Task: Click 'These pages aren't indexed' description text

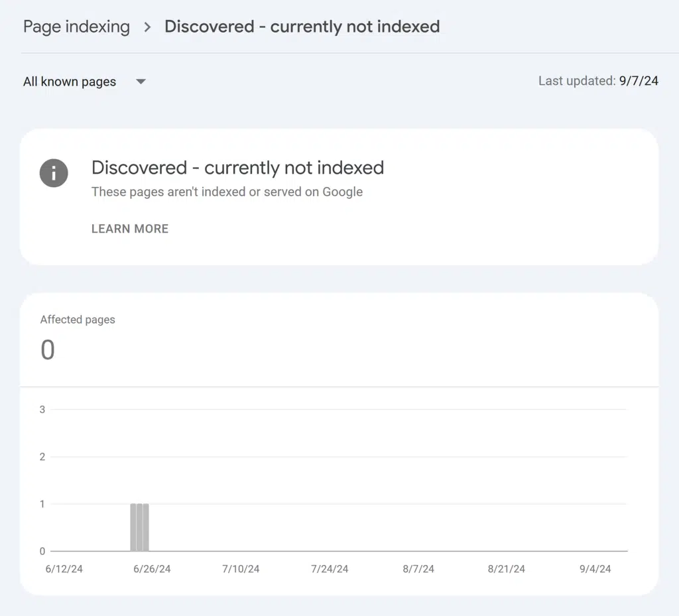Action: tap(227, 192)
